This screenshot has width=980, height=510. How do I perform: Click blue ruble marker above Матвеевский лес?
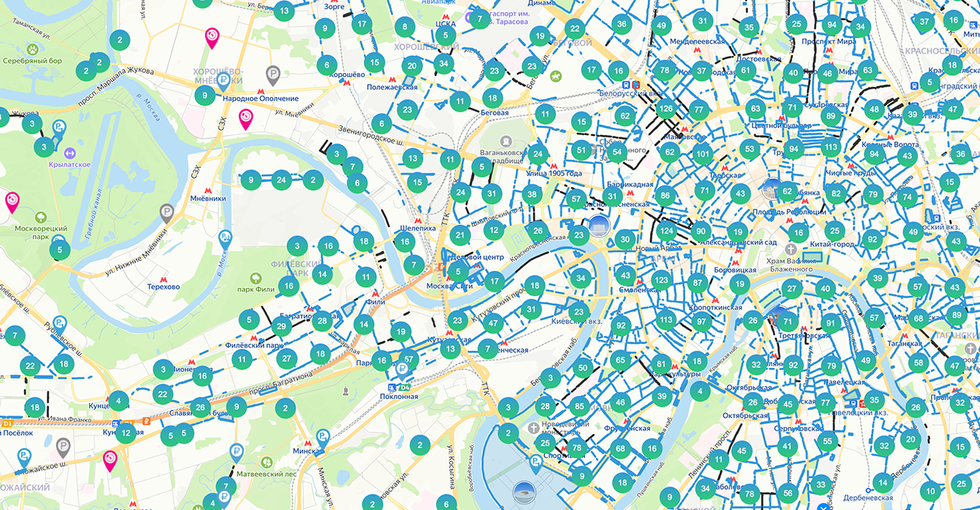click(236, 451)
